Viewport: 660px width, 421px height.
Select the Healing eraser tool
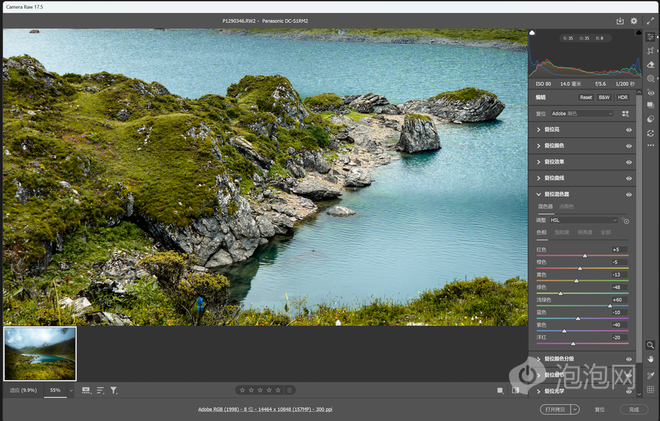coord(651,64)
